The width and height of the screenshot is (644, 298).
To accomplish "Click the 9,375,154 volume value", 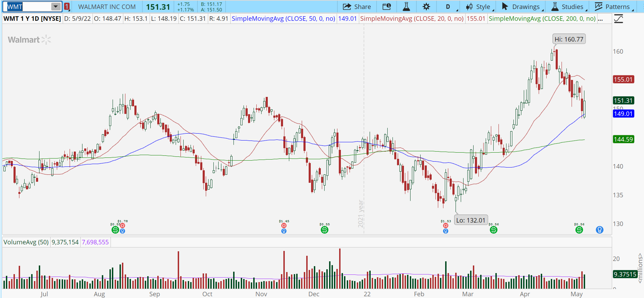I will (x=65, y=242).
